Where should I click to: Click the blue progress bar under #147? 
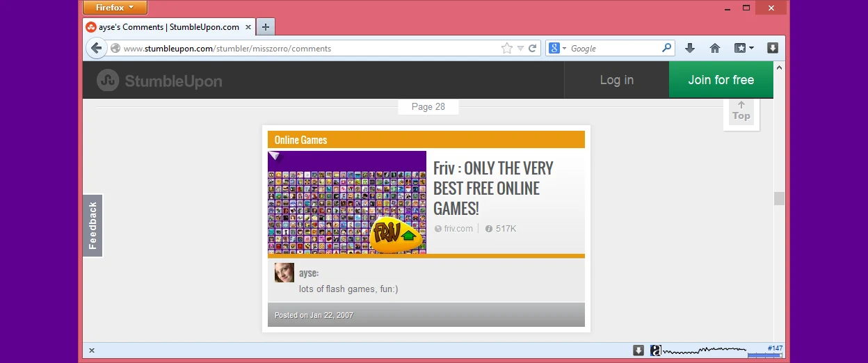pos(764,355)
